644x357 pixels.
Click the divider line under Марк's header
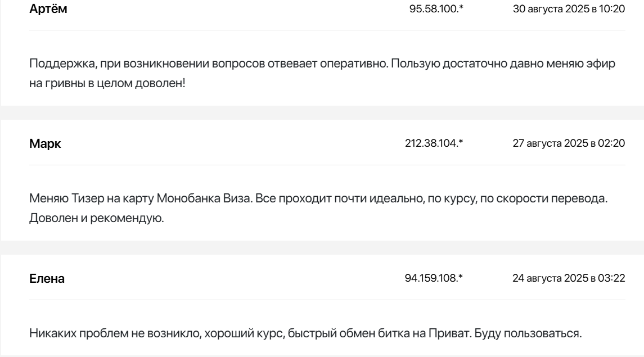(326, 165)
